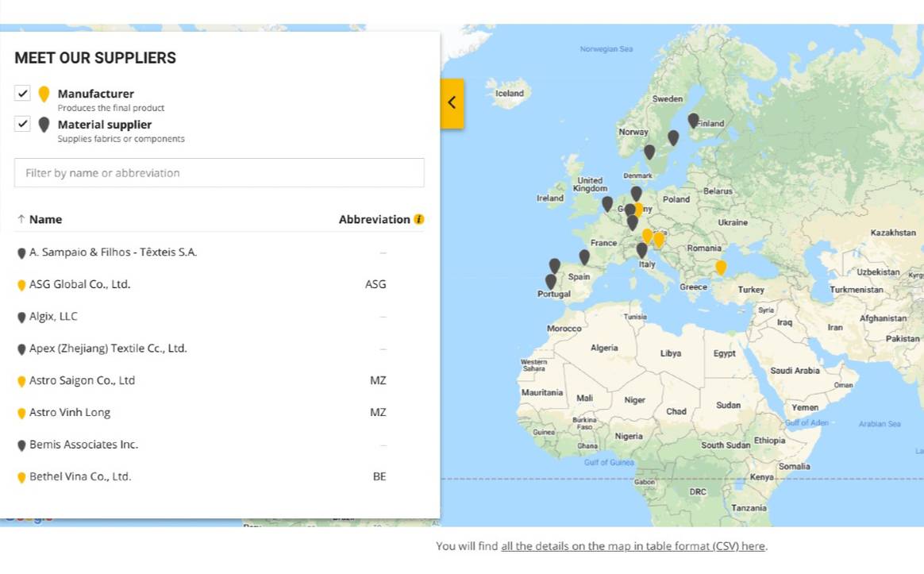Select the southernmost gray pin in Portugal

click(550, 281)
